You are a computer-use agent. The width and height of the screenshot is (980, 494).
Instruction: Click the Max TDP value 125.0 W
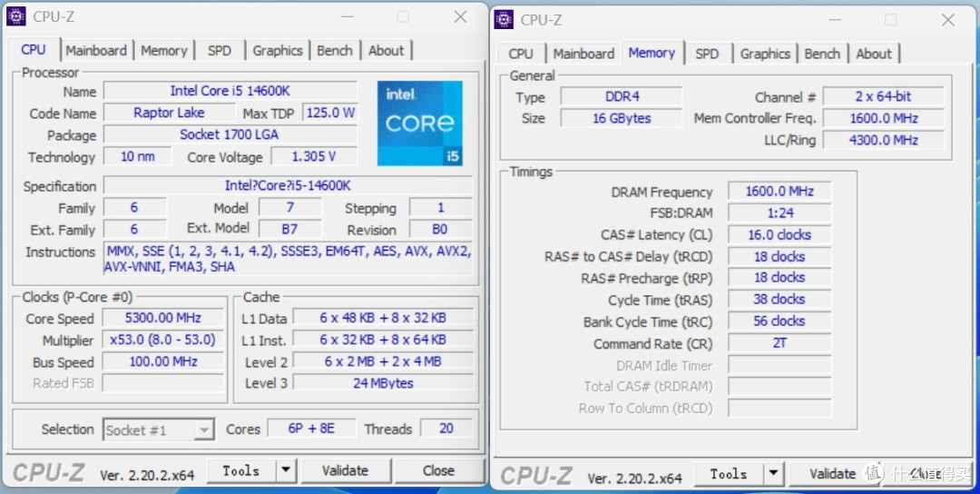click(x=330, y=113)
